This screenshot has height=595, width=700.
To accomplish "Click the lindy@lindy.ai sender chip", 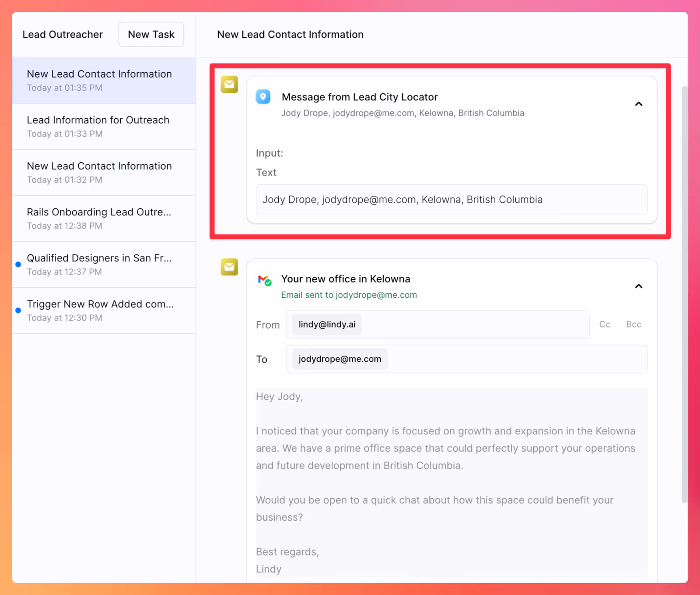I will pyautogui.click(x=327, y=324).
